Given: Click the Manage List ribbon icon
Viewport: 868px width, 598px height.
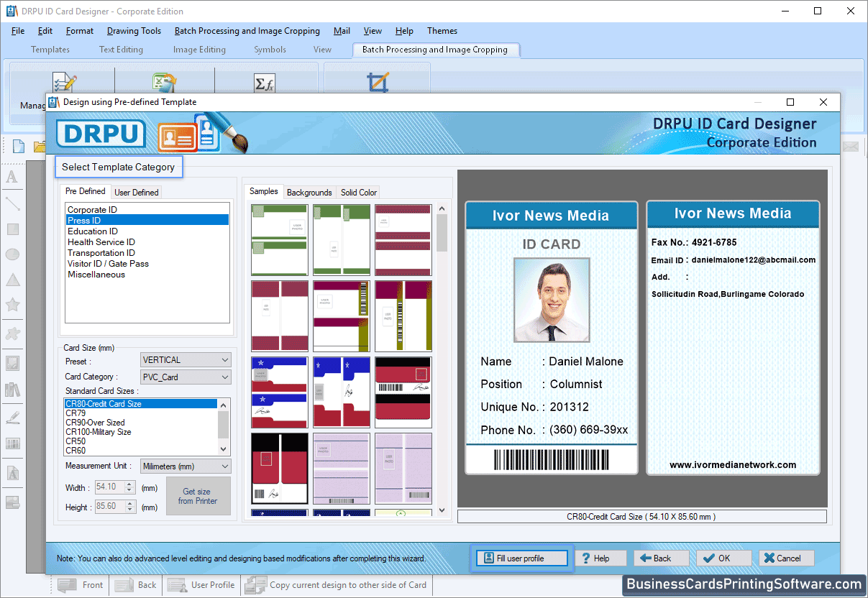Looking at the screenshot, I should point(63,83).
